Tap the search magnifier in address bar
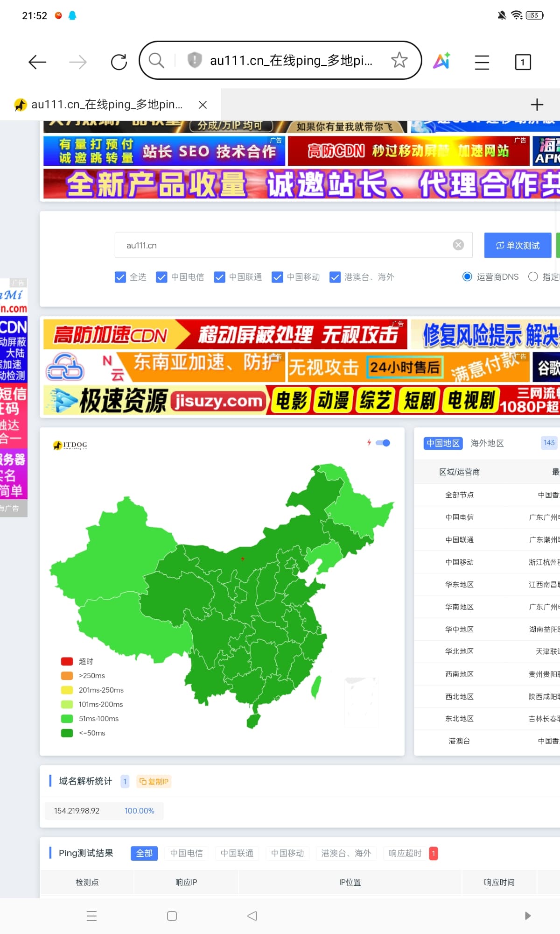 click(156, 60)
